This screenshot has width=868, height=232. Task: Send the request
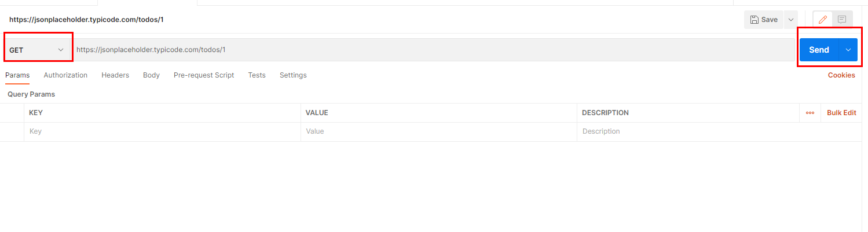[x=819, y=50]
